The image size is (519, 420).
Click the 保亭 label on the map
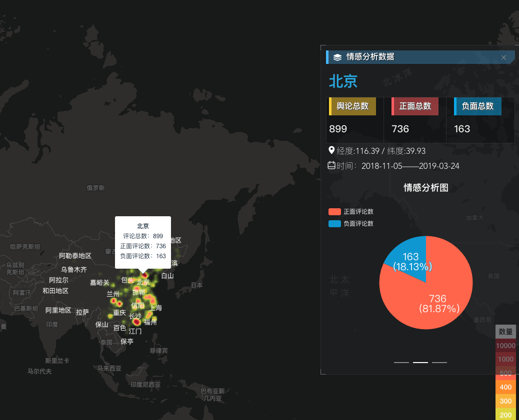pos(127,341)
